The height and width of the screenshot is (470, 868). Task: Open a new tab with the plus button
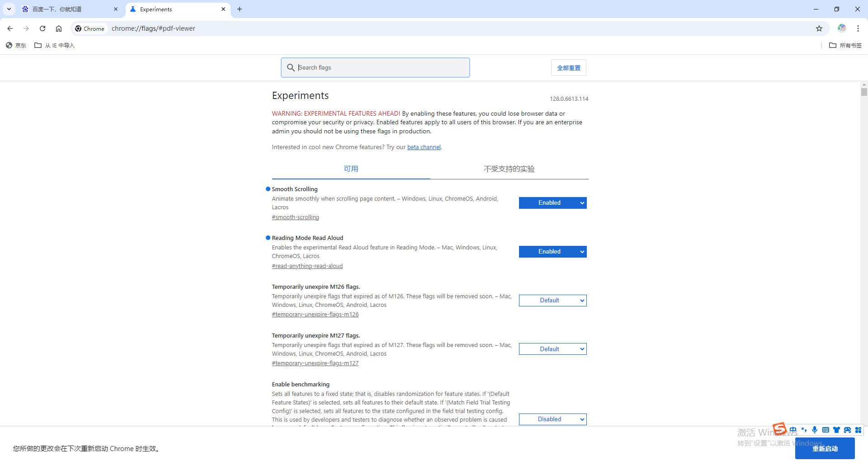[x=240, y=9]
